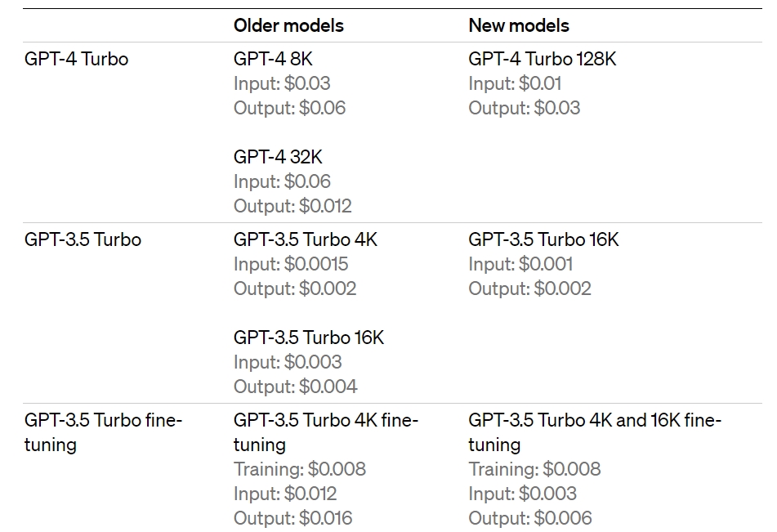The height and width of the screenshot is (532, 777).
Task: Select the input price $0.0015
Action: point(291,264)
